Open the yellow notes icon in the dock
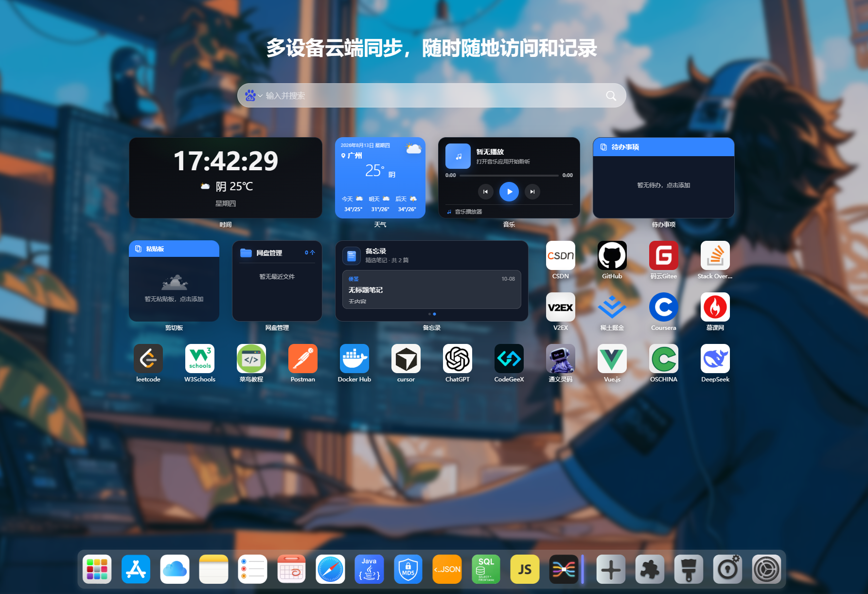The height and width of the screenshot is (594, 868). [x=213, y=569]
